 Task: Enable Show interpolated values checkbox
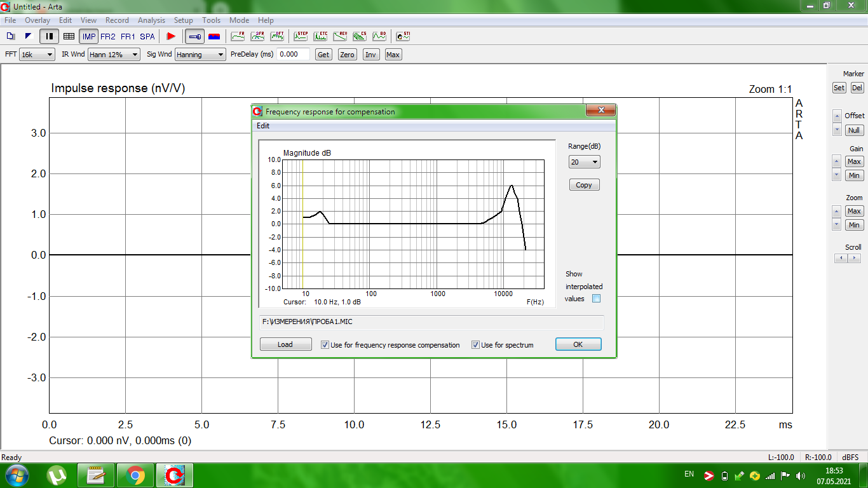click(596, 299)
